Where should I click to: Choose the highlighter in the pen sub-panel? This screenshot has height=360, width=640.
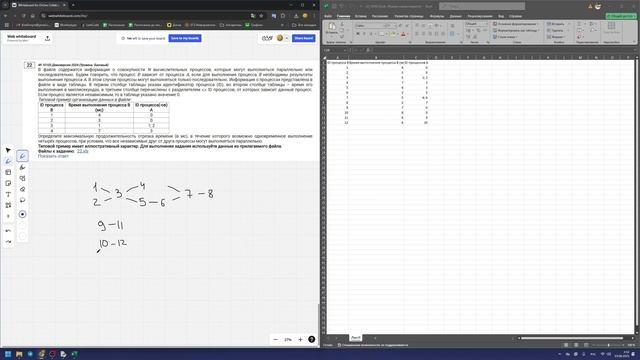click(22, 167)
